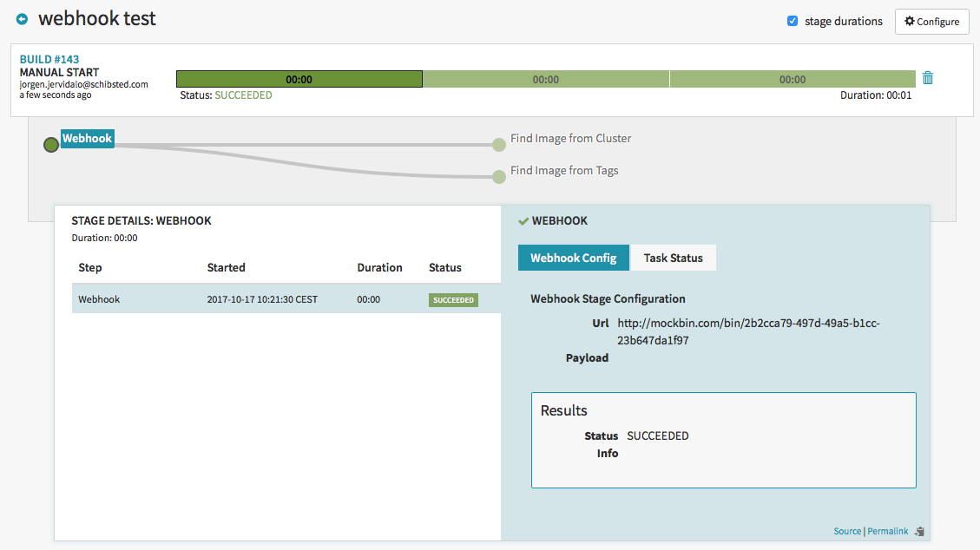Click the Configure button
Screen dimensions: 980x550
point(931,21)
